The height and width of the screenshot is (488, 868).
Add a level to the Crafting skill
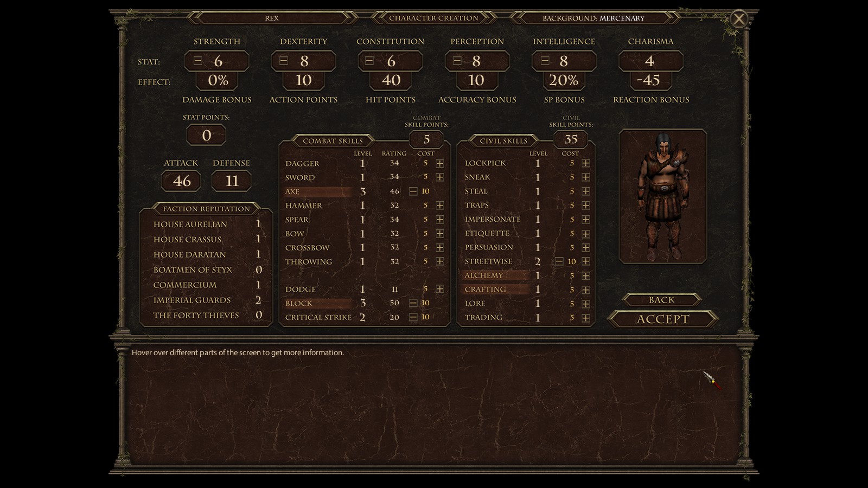click(x=586, y=290)
